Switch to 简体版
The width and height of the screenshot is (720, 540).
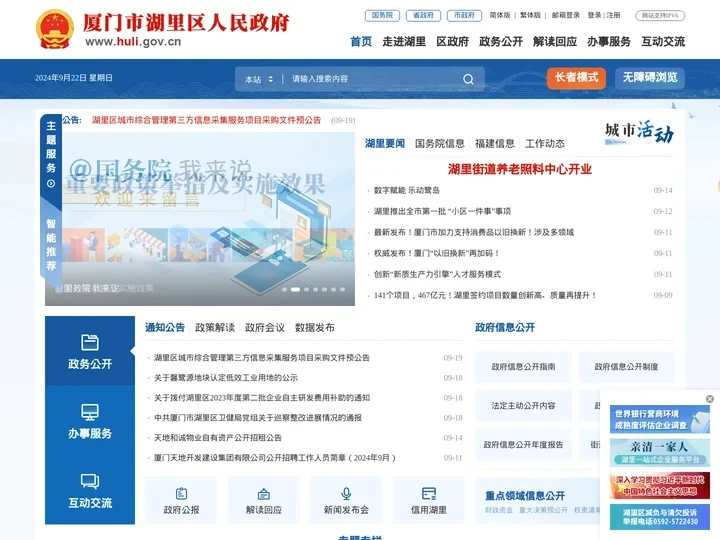[500, 15]
